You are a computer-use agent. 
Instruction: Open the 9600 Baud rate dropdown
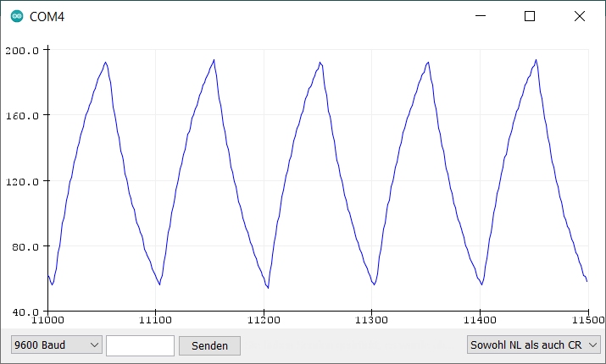(x=57, y=345)
